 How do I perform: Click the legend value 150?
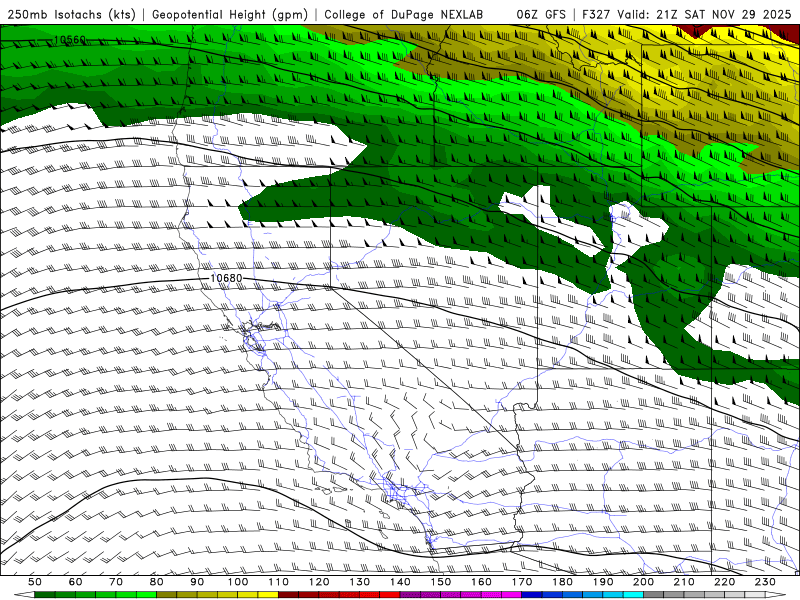click(441, 582)
